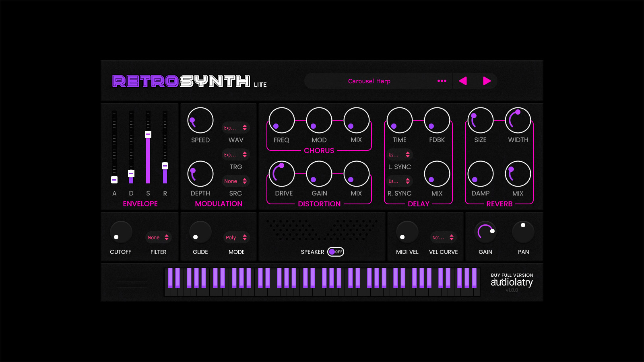
Task: Click the Chorus MIX knob
Action: pos(357,120)
